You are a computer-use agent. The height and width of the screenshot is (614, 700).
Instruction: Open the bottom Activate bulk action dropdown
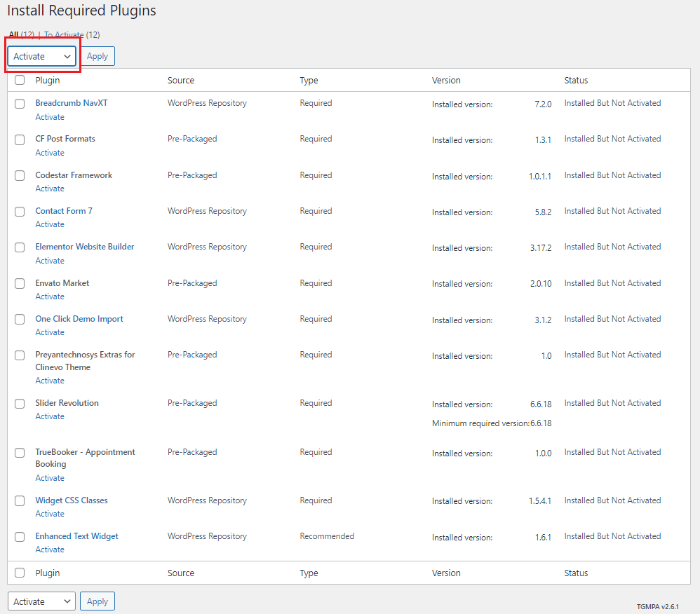(41, 601)
